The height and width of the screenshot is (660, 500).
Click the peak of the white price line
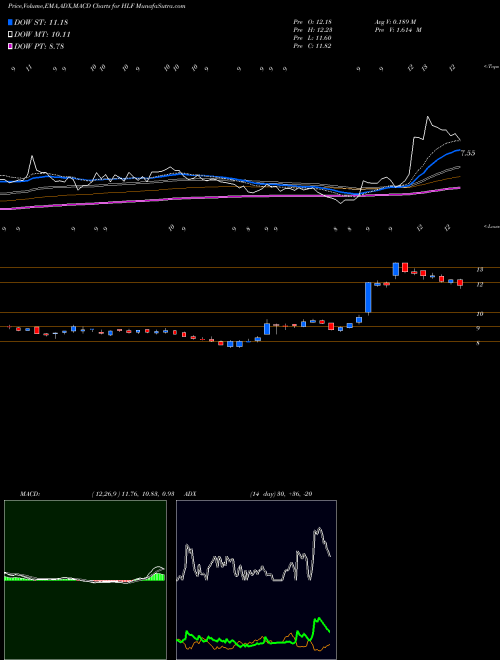tap(428, 117)
